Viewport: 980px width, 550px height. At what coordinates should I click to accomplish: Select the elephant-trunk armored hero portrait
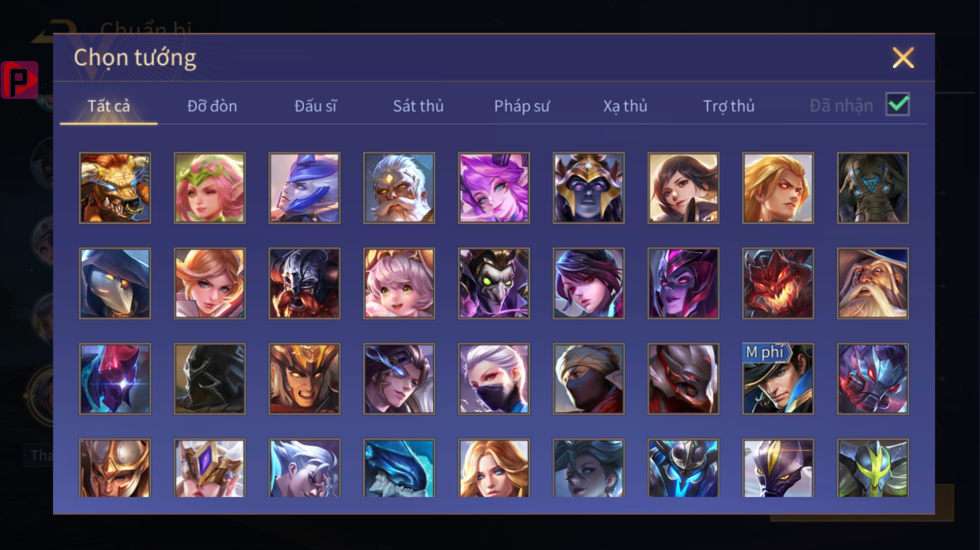(873, 188)
